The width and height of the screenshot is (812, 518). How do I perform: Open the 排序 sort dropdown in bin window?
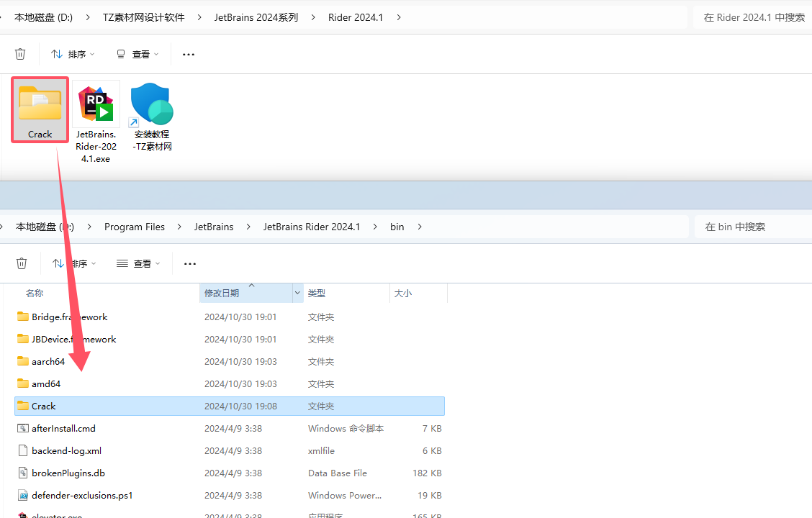[75, 264]
